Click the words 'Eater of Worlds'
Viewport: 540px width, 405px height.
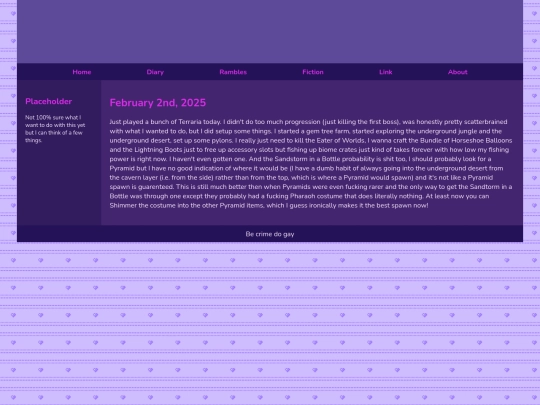pyautogui.click(x=340, y=141)
